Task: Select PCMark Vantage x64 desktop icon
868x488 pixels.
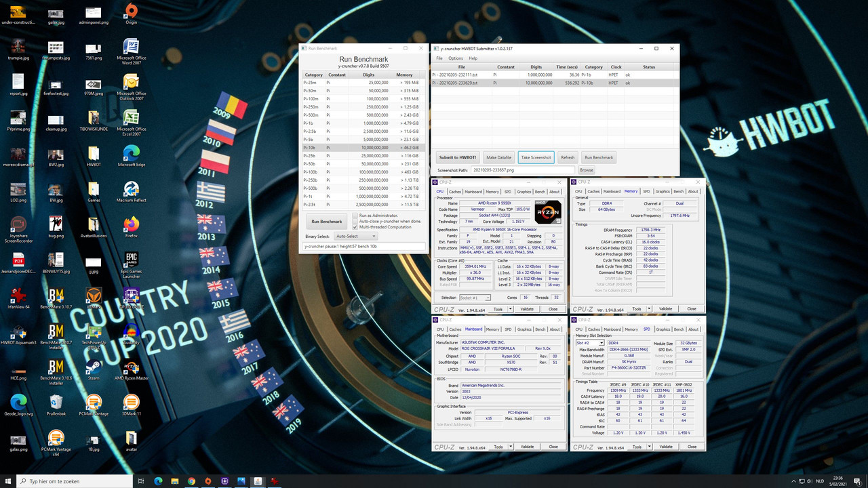Action: (x=56, y=443)
